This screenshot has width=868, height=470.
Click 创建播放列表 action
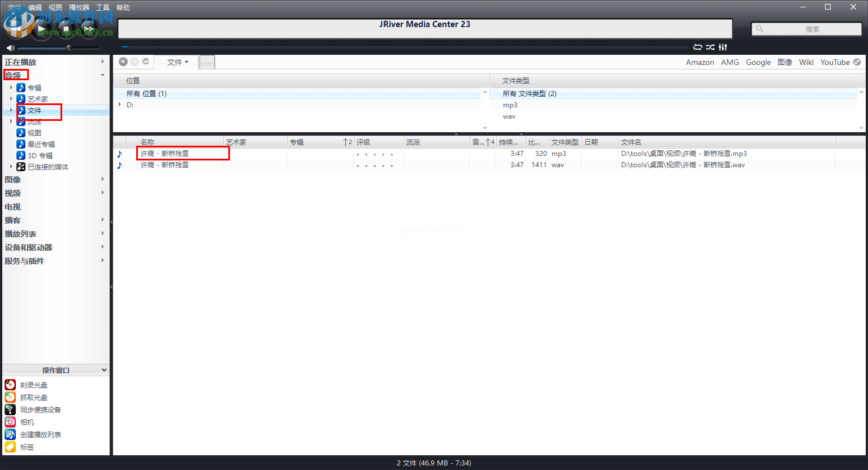41,434
